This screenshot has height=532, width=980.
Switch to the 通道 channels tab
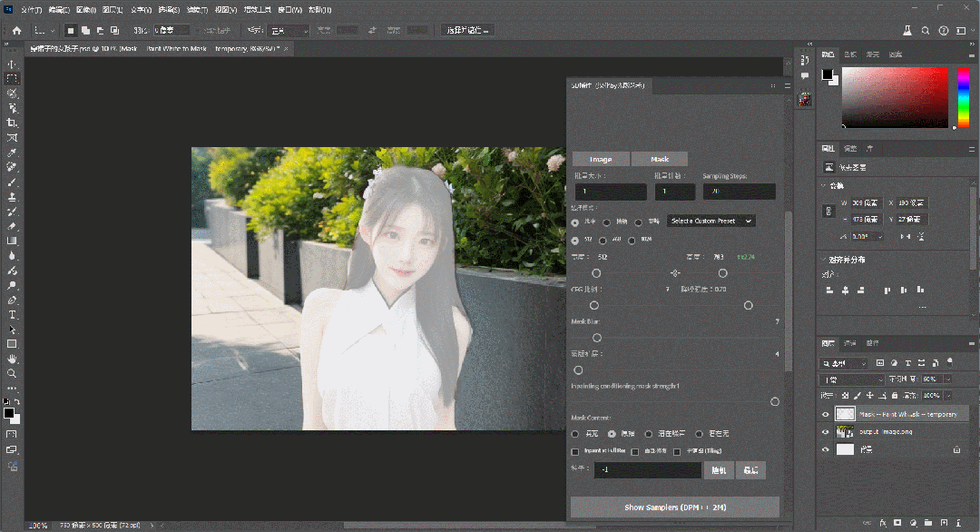849,343
